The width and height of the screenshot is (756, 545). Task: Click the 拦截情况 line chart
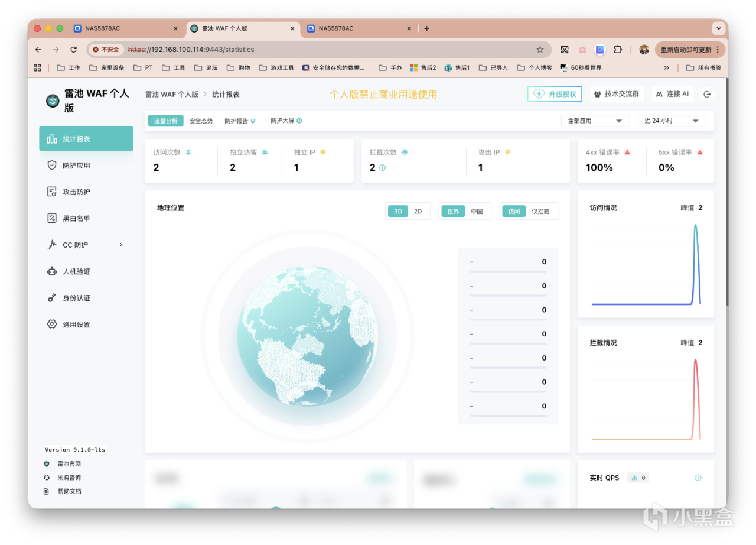tap(646, 399)
